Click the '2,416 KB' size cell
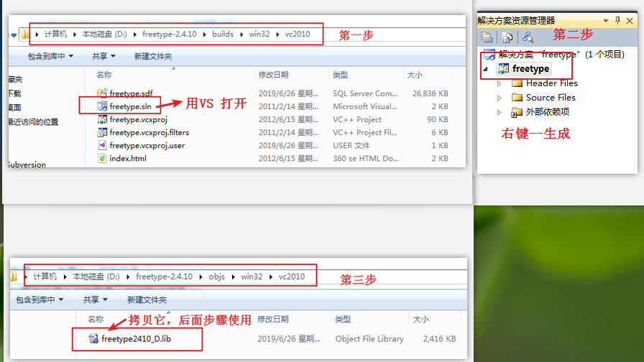Image resolution: width=644 pixels, height=362 pixels. (x=439, y=338)
